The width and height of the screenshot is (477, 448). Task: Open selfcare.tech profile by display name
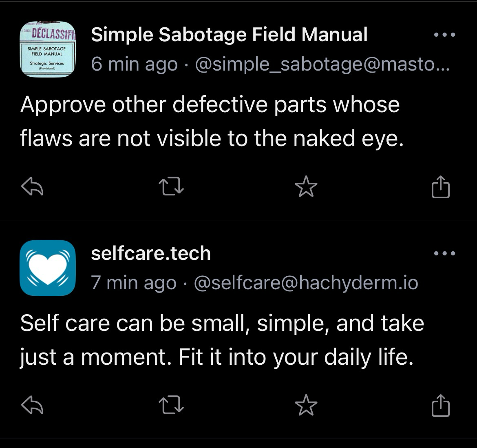[151, 253]
